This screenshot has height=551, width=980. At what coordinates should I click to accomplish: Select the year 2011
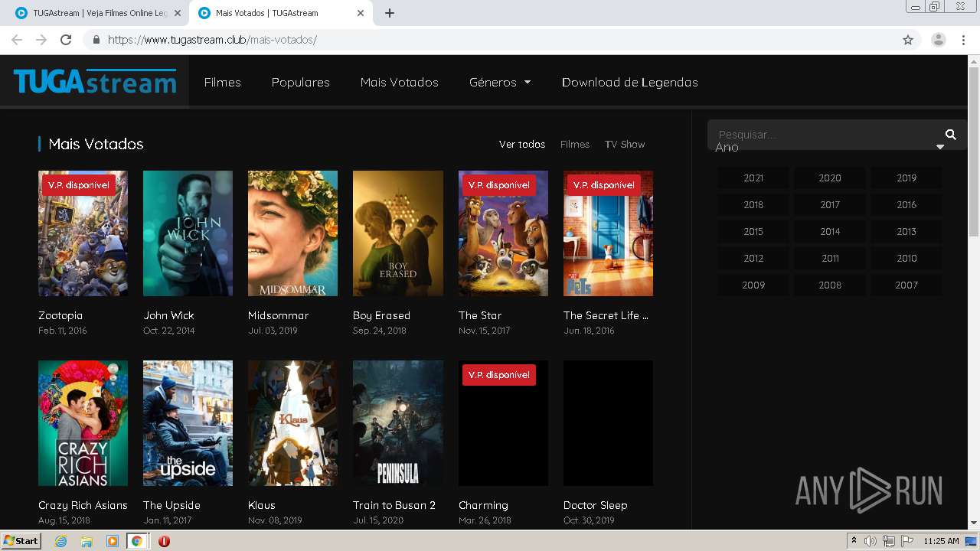pyautogui.click(x=830, y=258)
